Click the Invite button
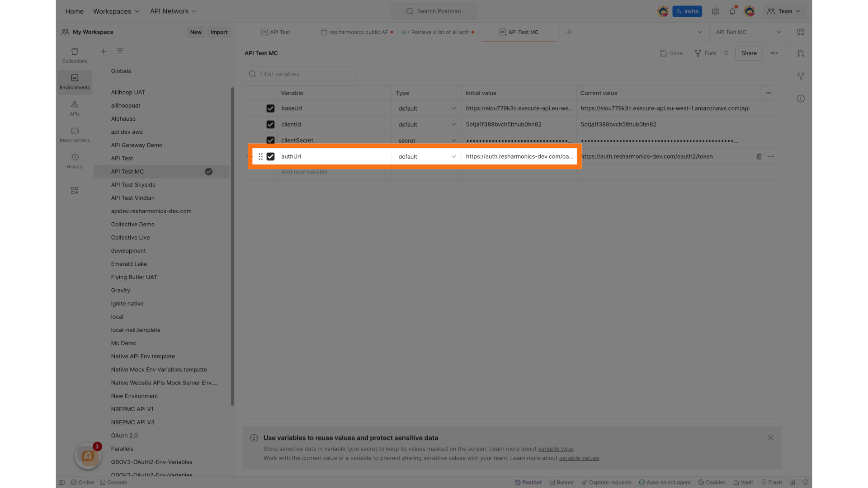This screenshot has height=488, width=868. (687, 11)
